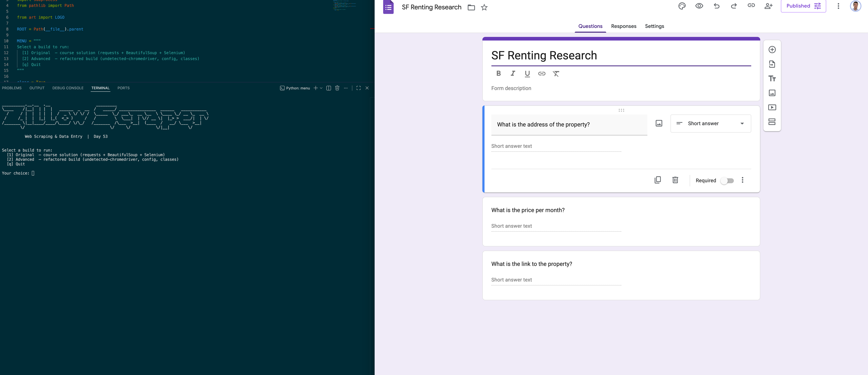Switch to the Questions tab

[x=590, y=26]
